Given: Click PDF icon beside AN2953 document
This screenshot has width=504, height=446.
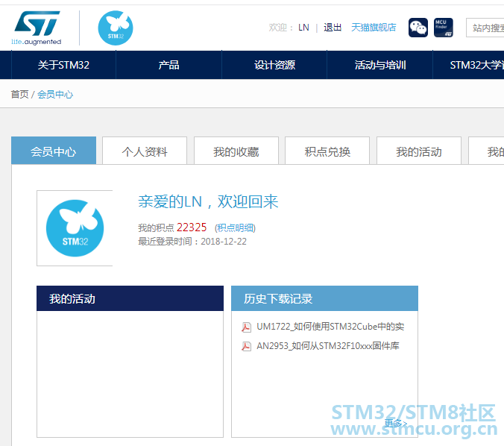Looking at the screenshot, I should tap(246, 346).
